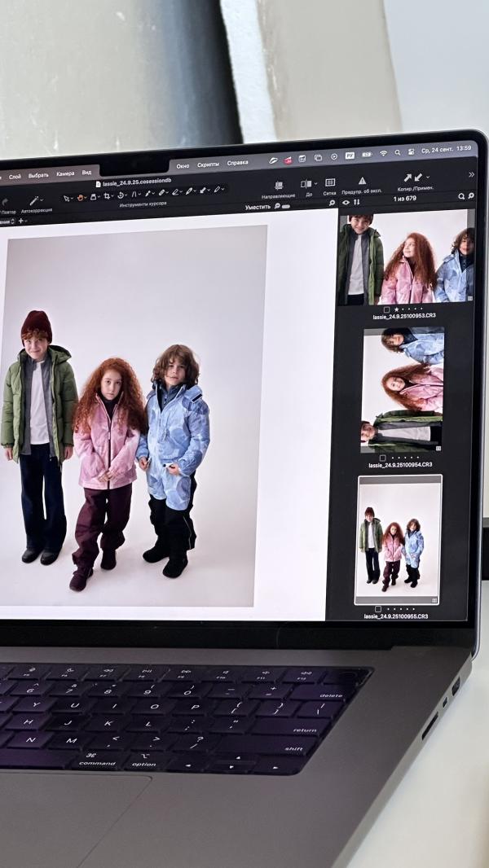
Task: Set one-star rating on lassie_24.9.25100953.CR3
Action: pyautogui.click(x=396, y=309)
